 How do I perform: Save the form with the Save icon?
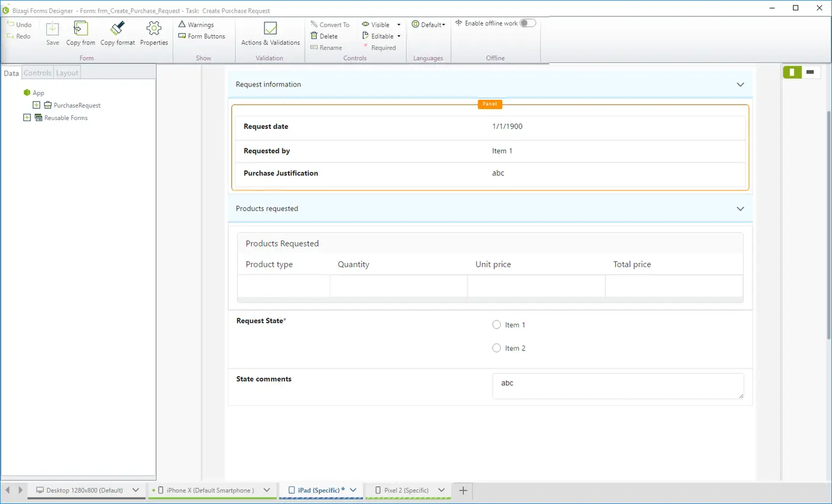(x=53, y=33)
